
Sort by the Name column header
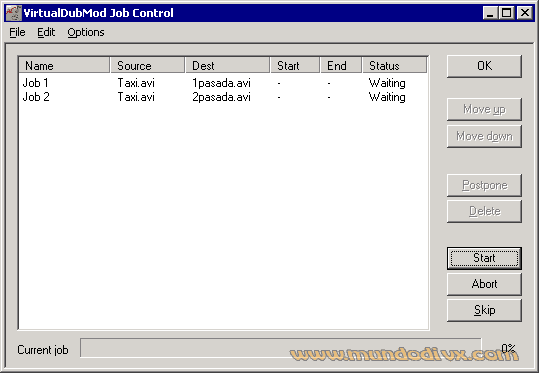coord(64,65)
